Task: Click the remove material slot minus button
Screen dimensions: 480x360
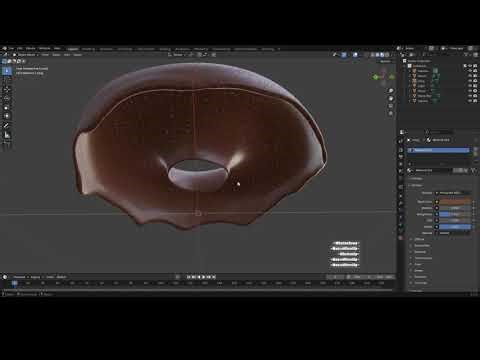Action: (476, 154)
